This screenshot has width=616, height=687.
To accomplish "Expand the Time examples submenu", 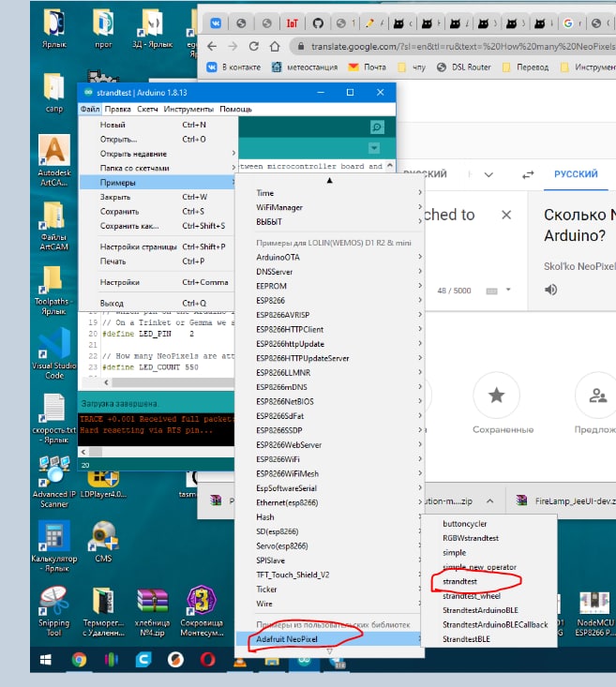I will point(330,193).
